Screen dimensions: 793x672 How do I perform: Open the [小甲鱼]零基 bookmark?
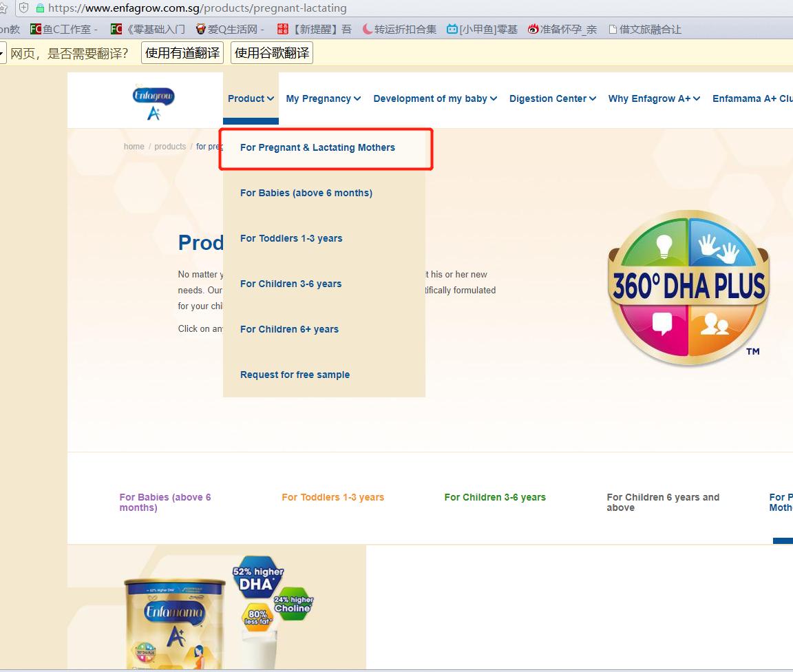point(483,30)
